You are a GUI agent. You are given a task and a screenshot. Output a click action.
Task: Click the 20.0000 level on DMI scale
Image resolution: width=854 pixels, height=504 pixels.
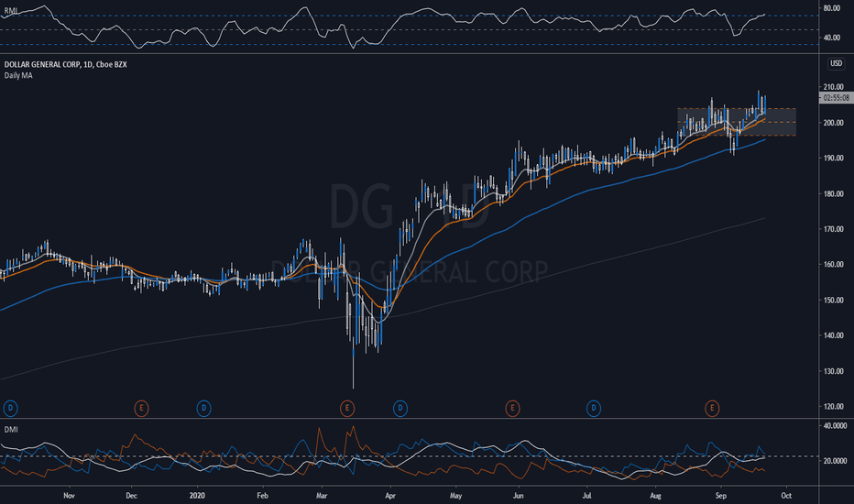pos(835,461)
